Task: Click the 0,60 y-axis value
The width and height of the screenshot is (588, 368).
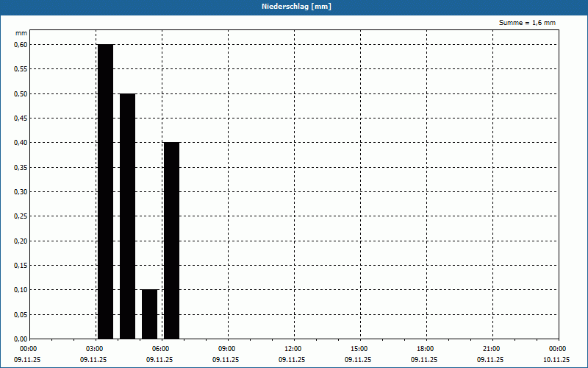Action: pyautogui.click(x=20, y=44)
